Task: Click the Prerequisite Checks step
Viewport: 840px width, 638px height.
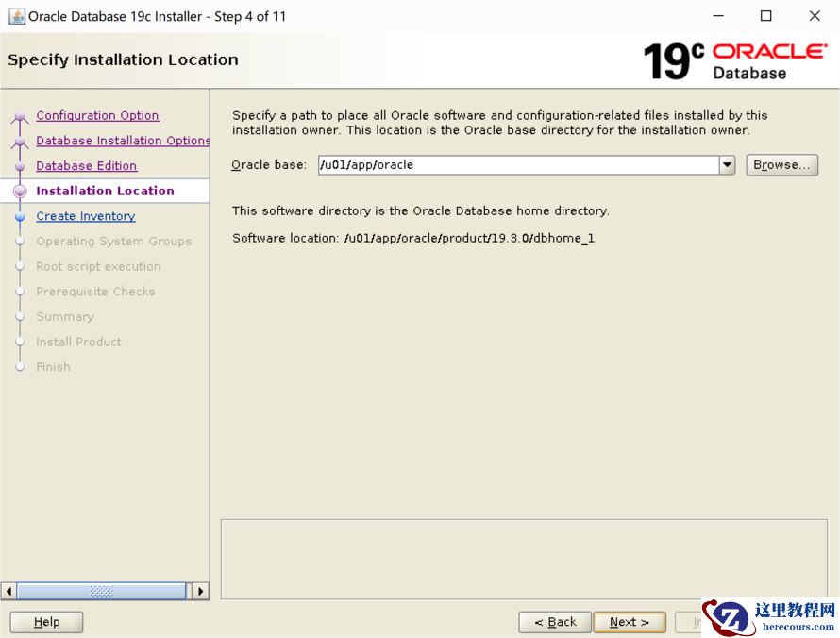Action: pos(96,292)
